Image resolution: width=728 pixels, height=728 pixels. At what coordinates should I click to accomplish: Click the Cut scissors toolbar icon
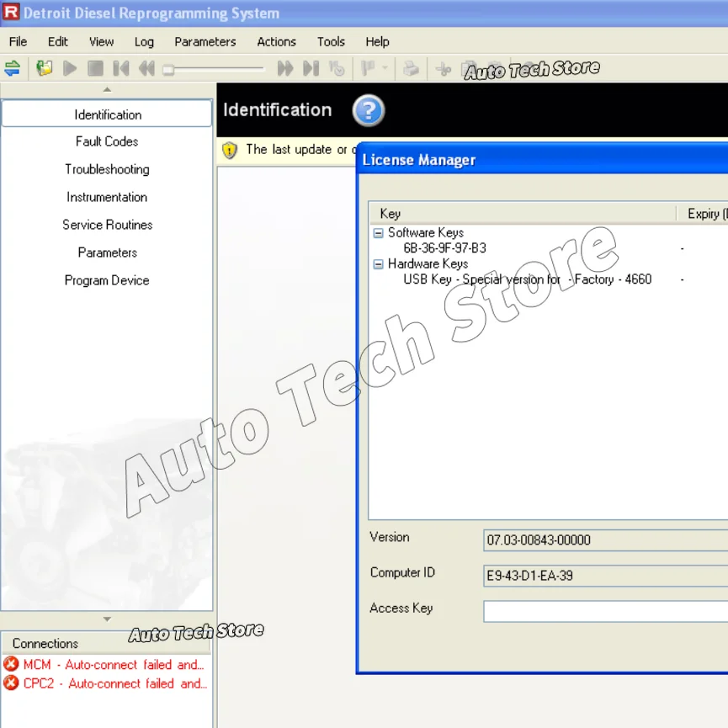(x=444, y=70)
